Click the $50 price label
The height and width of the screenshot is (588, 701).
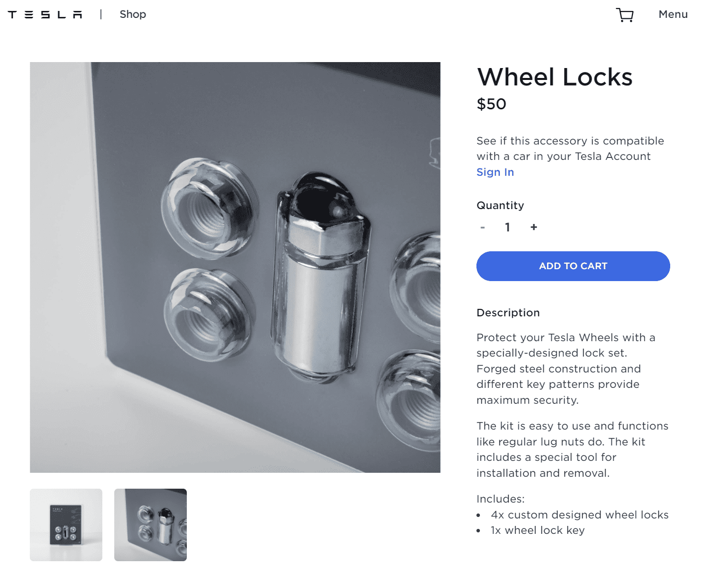491,104
